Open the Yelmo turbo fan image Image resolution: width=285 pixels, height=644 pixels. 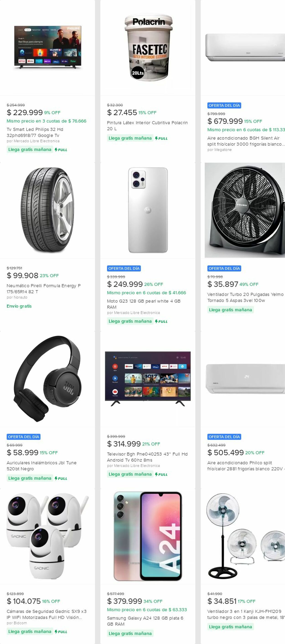pos(244,210)
